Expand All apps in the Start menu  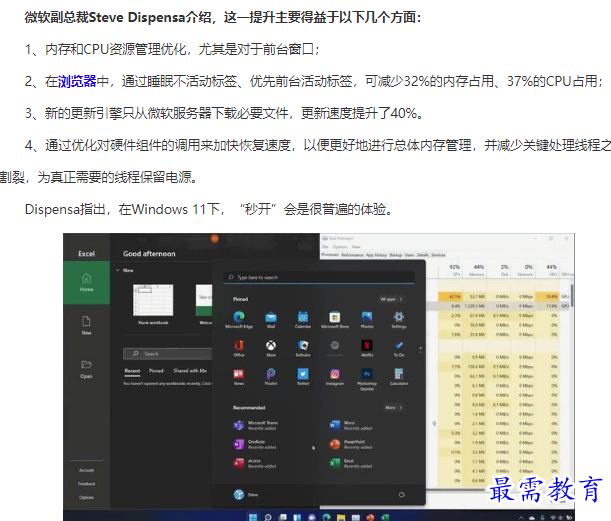(x=391, y=299)
